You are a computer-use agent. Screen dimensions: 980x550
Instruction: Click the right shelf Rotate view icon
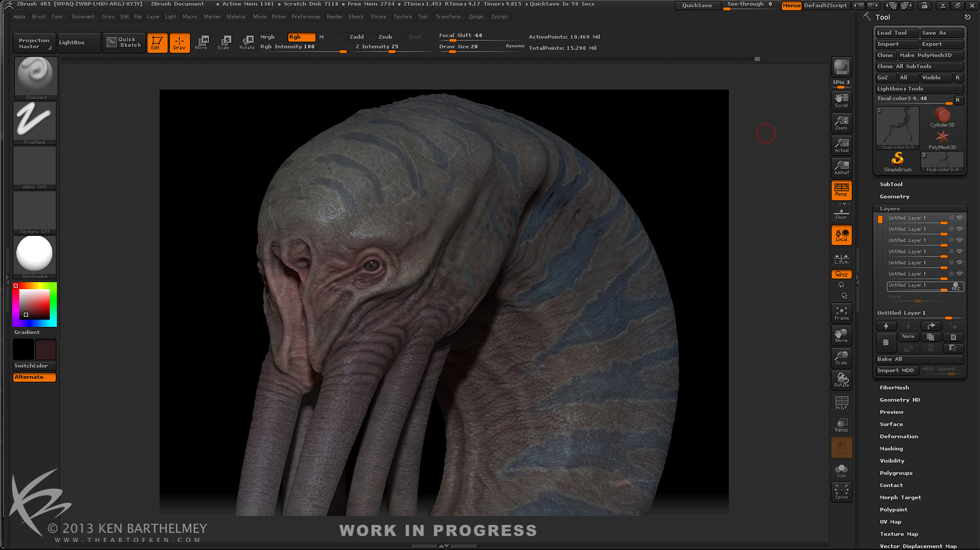point(841,380)
